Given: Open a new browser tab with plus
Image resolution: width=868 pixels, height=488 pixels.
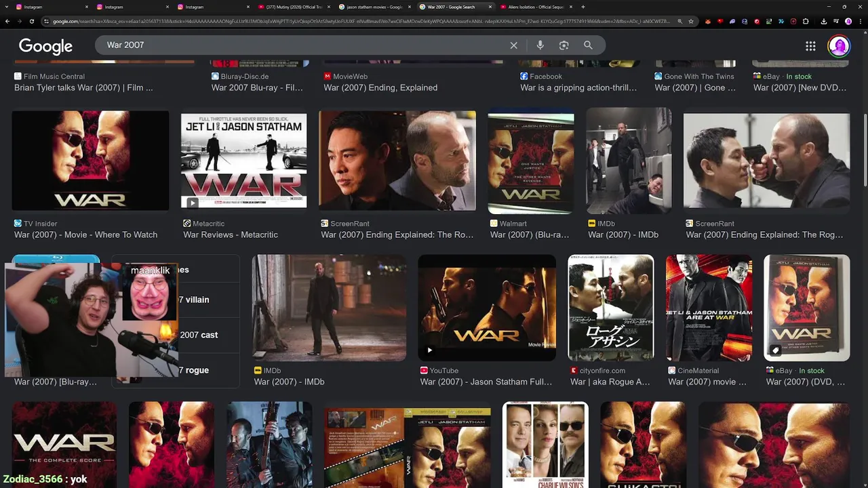Looking at the screenshot, I should click(583, 7).
